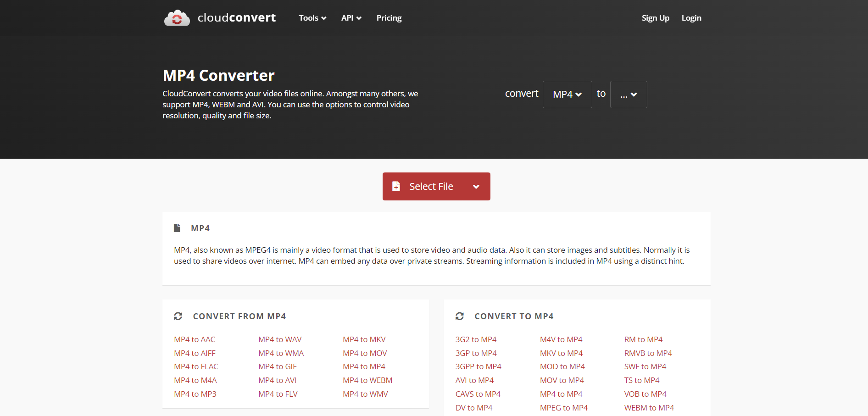Open the M4V to MP4 link
This screenshot has height=416, width=868.
pyautogui.click(x=561, y=339)
